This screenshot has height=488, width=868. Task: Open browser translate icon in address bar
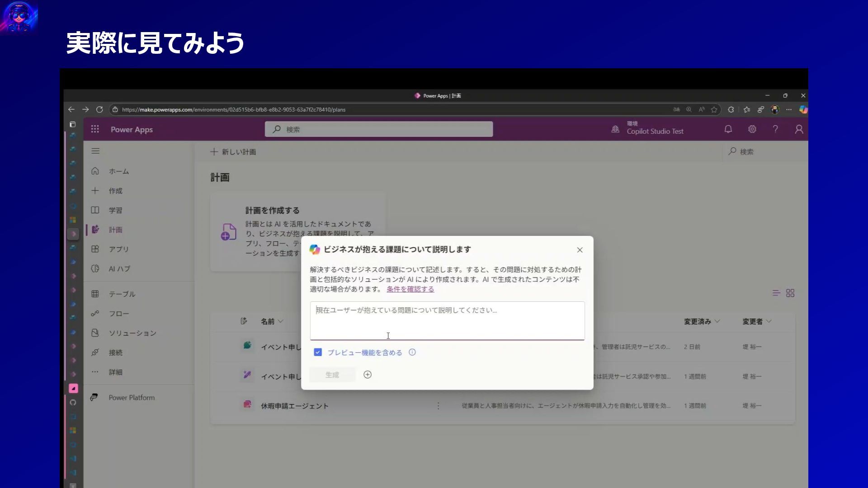pyautogui.click(x=676, y=109)
